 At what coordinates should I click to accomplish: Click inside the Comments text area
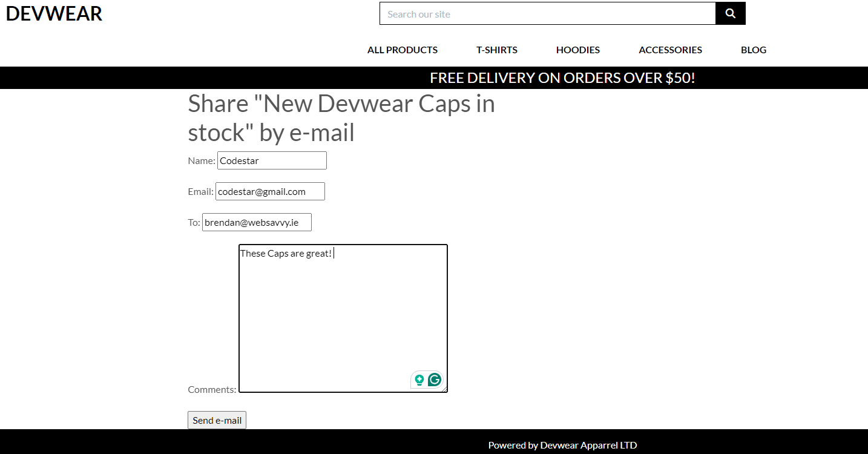343,318
